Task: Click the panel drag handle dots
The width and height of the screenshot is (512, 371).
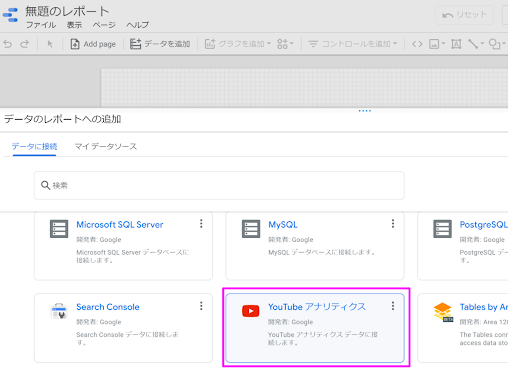Action: pyautogui.click(x=365, y=111)
